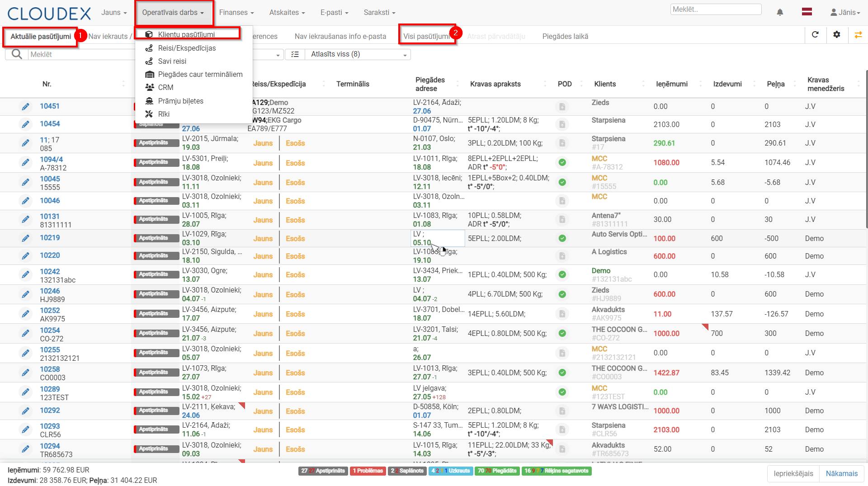Select Rīki menu entry
The image size is (868, 486).
[x=164, y=114]
